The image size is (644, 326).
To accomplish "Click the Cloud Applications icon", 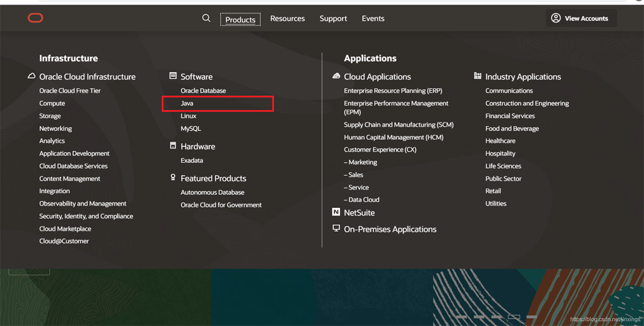I will [336, 76].
